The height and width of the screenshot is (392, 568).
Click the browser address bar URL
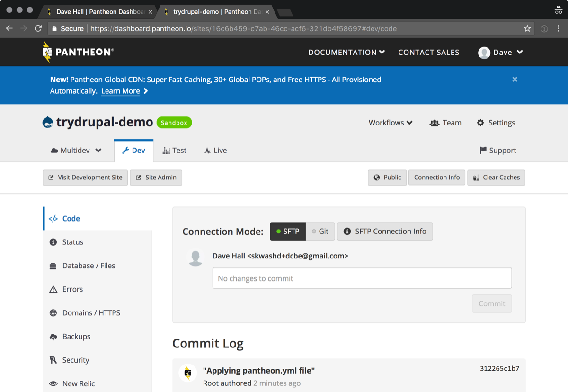tap(243, 28)
